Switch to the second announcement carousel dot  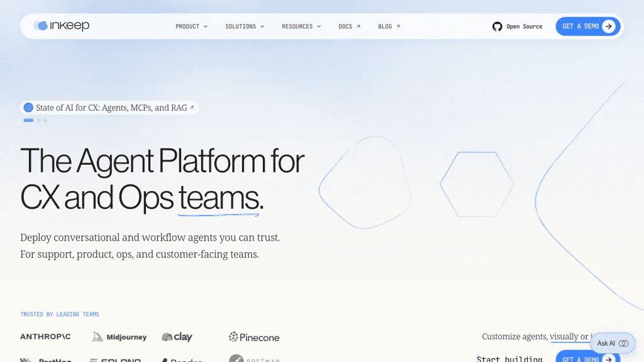(38, 120)
